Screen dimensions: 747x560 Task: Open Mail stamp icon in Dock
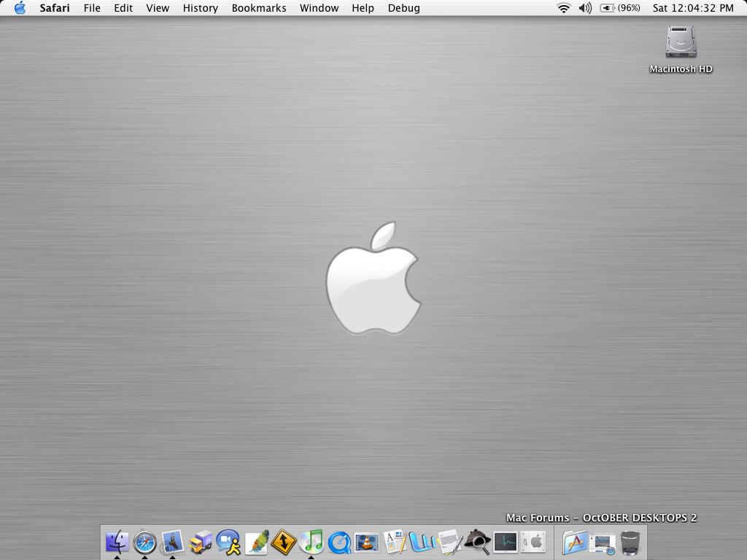coord(172,542)
